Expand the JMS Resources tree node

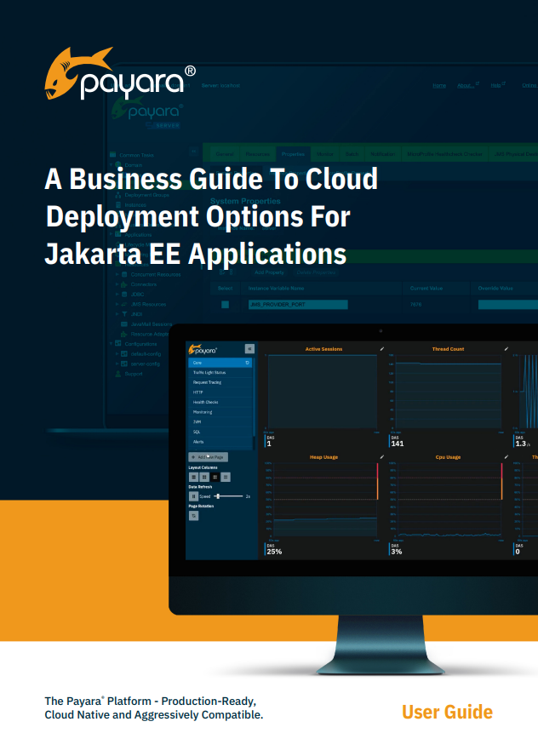click(117, 304)
